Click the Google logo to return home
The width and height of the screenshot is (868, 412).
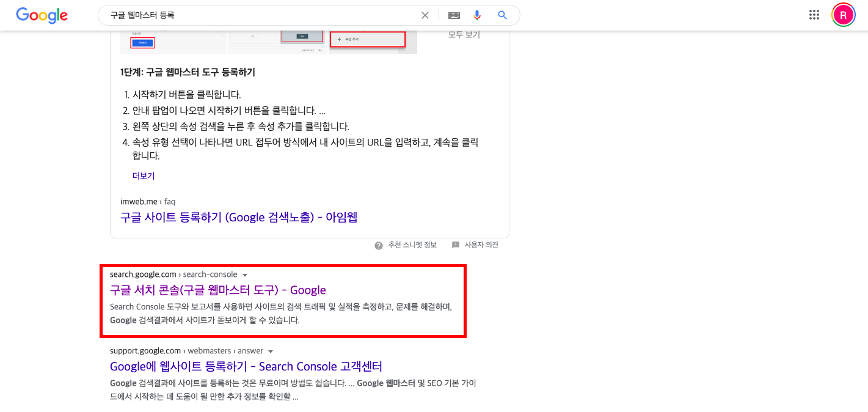pyautogui.click(x=40, y=15)
